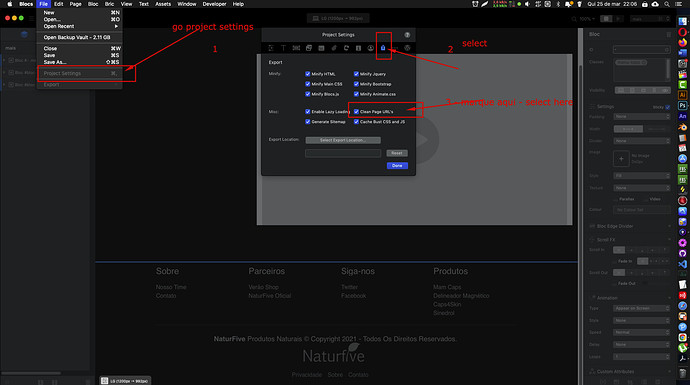Open the Texture dropdown in the sidebar
690x385 pixels.
pyautogui.click(x=642, y=188)
